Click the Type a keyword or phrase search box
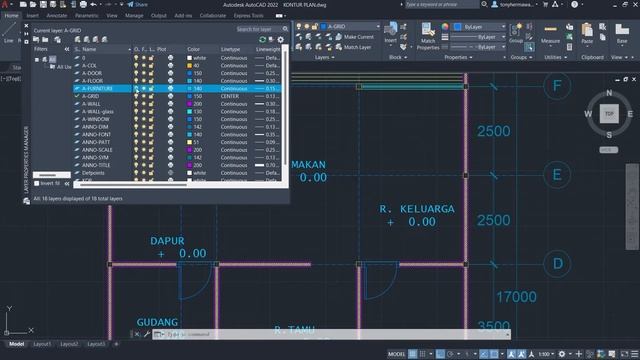 [x=442, y=4]
